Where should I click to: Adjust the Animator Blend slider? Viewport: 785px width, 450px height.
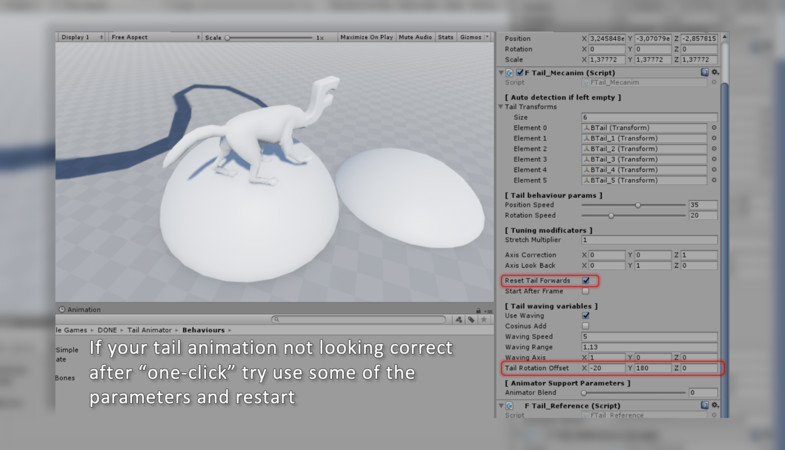point(633,393)
